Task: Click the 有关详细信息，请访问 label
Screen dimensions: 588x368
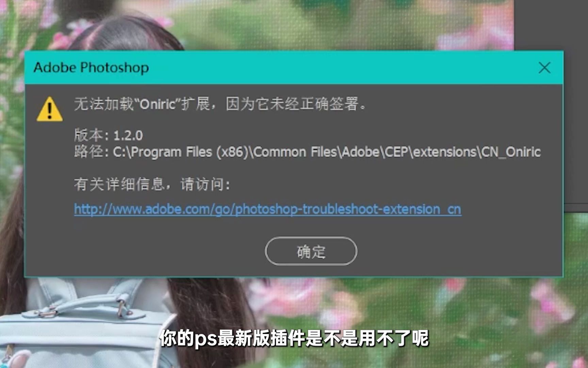Action: pos(152,184)
